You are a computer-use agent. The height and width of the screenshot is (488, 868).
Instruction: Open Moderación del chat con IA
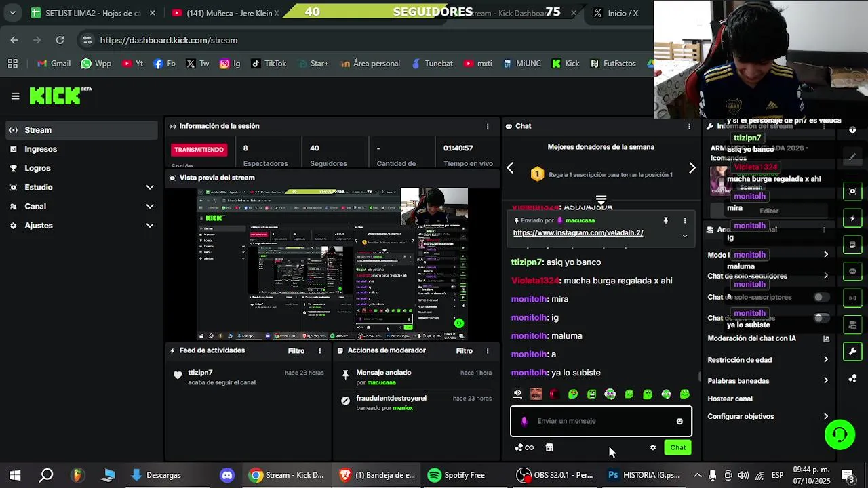point(768,338)
